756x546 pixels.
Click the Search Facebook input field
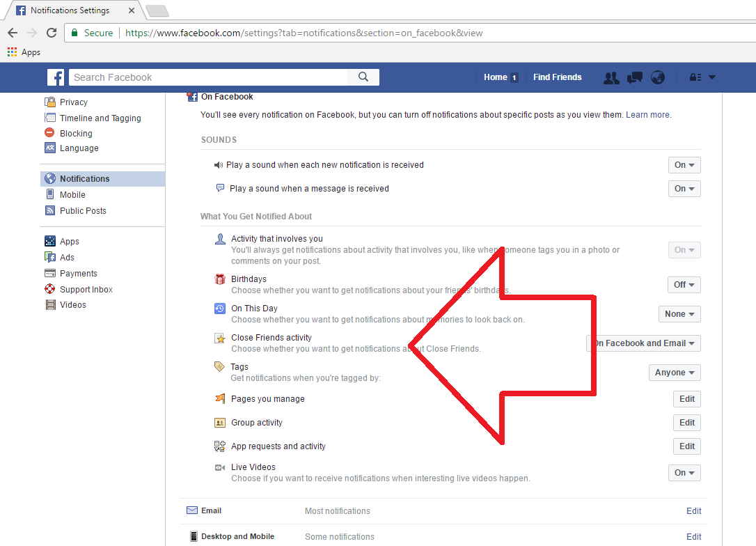coord(208,77)
